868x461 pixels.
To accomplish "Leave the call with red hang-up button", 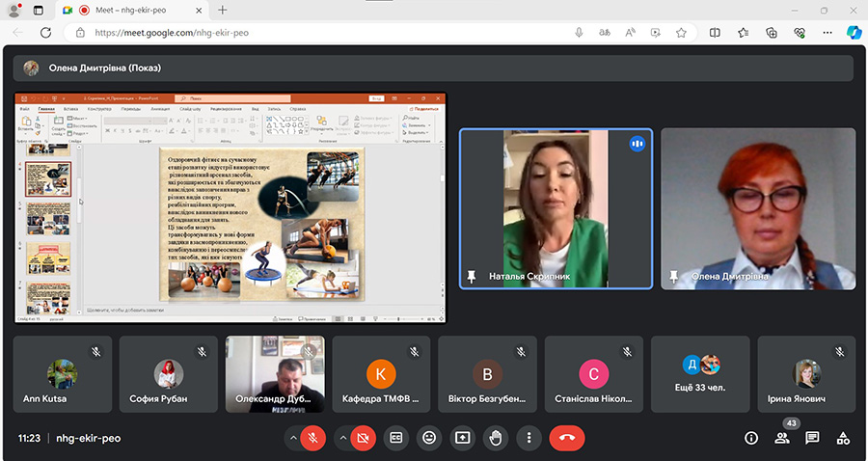I will pos(566,438).
